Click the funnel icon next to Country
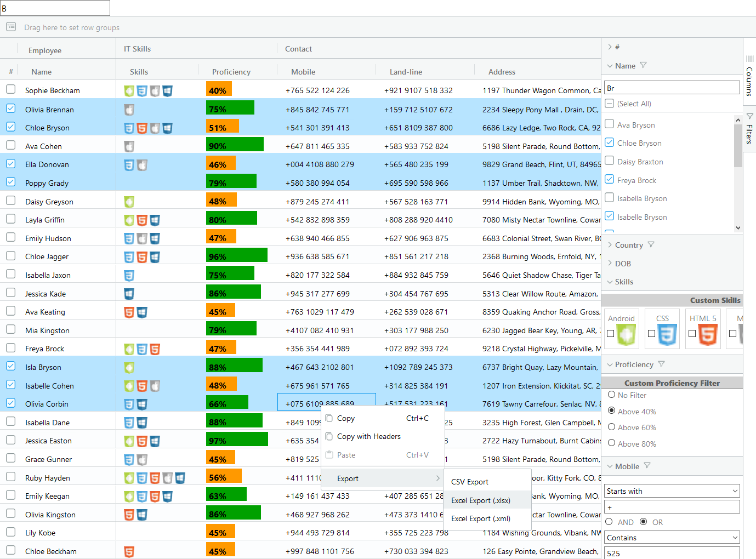 pos(651,244)
